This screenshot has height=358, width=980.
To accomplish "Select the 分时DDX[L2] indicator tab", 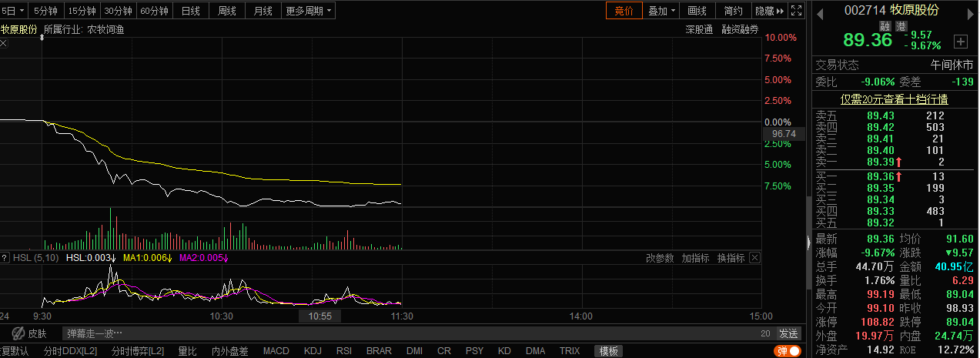I will tap(71, 351).
